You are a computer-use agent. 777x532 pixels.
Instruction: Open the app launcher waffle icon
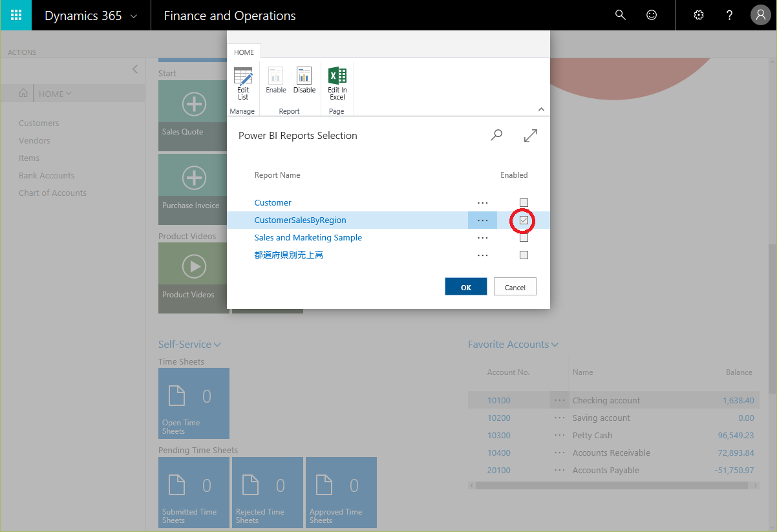[x=16, y=15]
